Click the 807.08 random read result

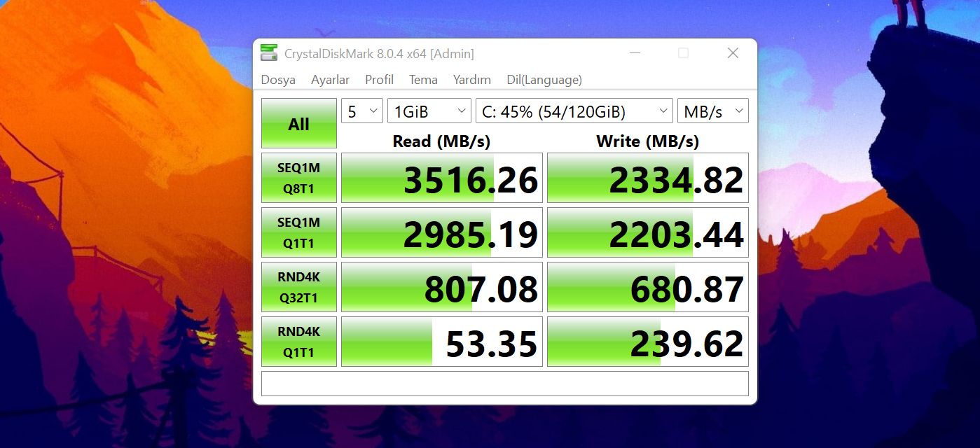click(x=442, y=287)
